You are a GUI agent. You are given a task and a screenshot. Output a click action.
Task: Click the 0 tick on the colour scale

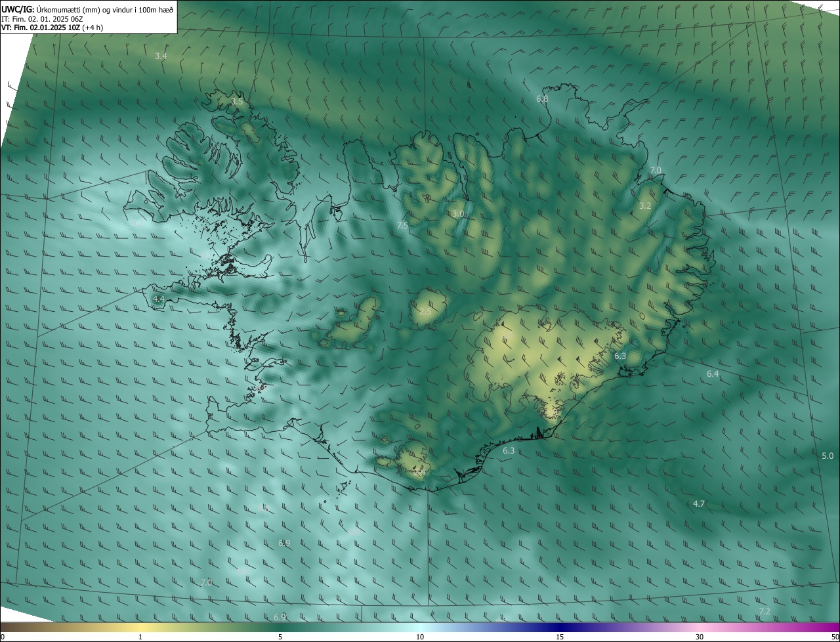[3, 637]
